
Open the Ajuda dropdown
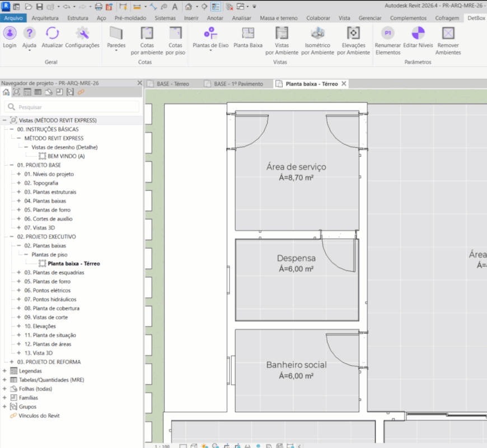tap(29, 50)
